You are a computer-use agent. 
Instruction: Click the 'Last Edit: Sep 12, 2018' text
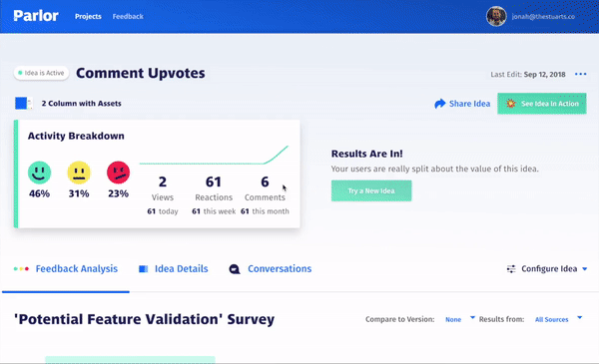click(x=528, y=75)
